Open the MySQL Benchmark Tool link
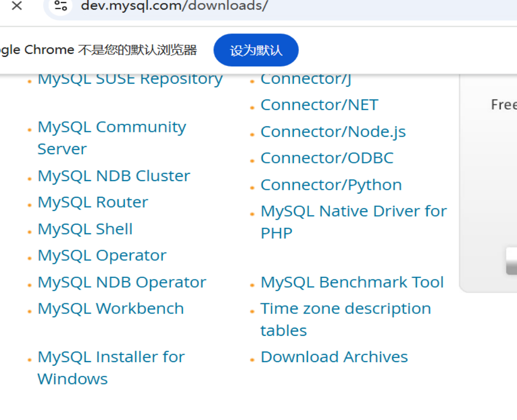Viewport: 517px width, 420px height. point(352,283)
